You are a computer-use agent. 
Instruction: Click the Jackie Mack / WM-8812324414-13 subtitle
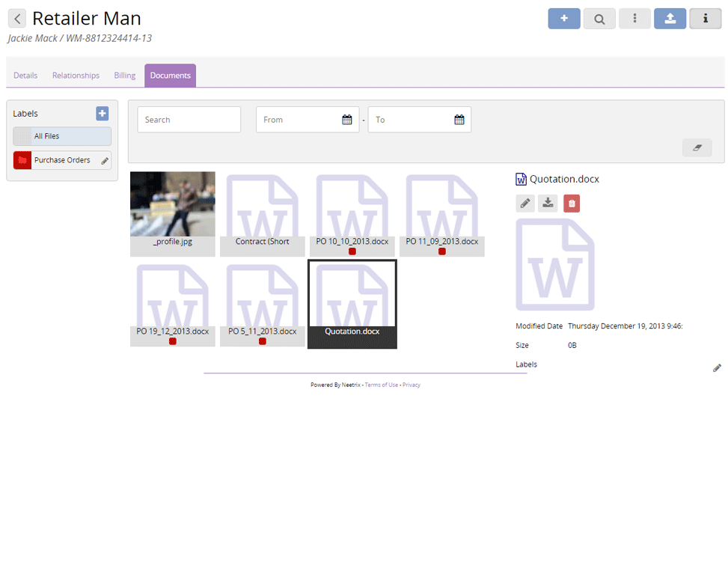coord(80,38)
